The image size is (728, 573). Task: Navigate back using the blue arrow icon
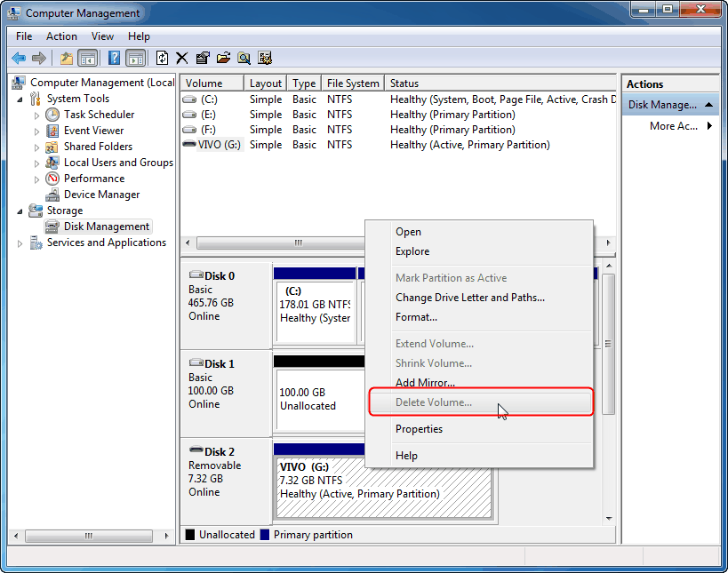pyautogui.click(x=19, y=58)
